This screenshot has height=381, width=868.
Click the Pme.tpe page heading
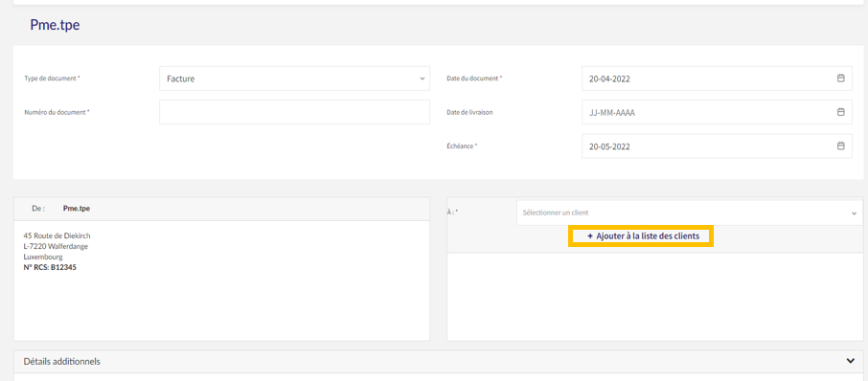[55, 26]
